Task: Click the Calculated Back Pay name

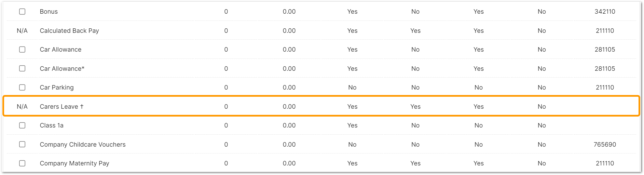Action: (69, 31)
